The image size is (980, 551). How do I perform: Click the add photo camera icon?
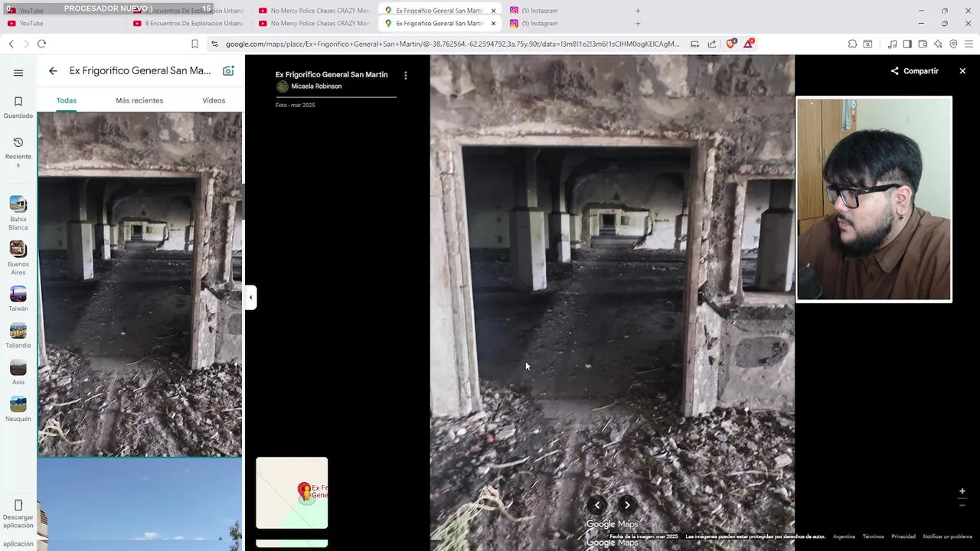point(228,70)
